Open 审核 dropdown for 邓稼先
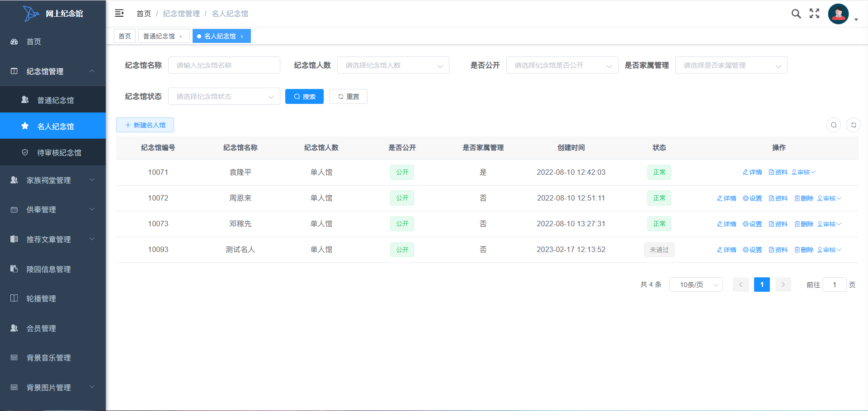 click(829, 224)
